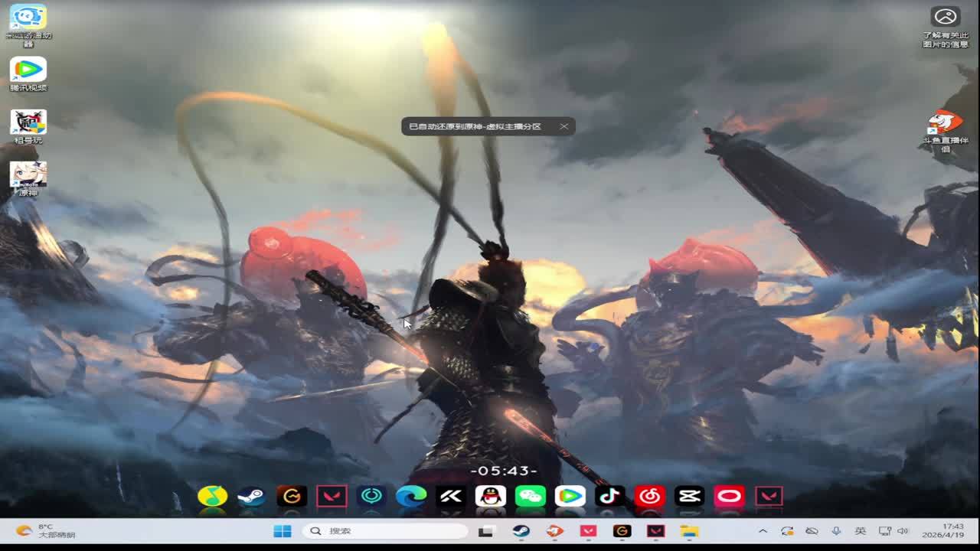Launch Steam from the desktop dock

tap(251, 497)
